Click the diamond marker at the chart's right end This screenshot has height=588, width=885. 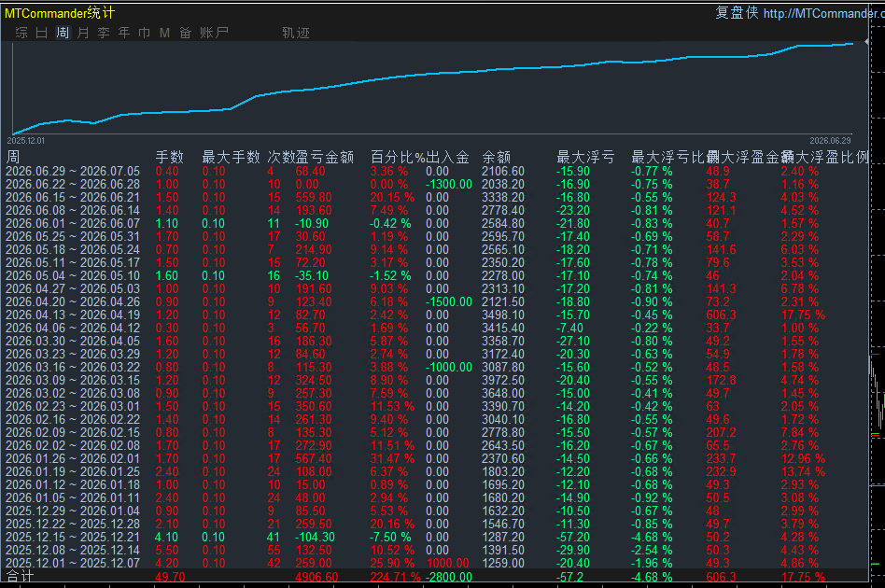(866, 42)
